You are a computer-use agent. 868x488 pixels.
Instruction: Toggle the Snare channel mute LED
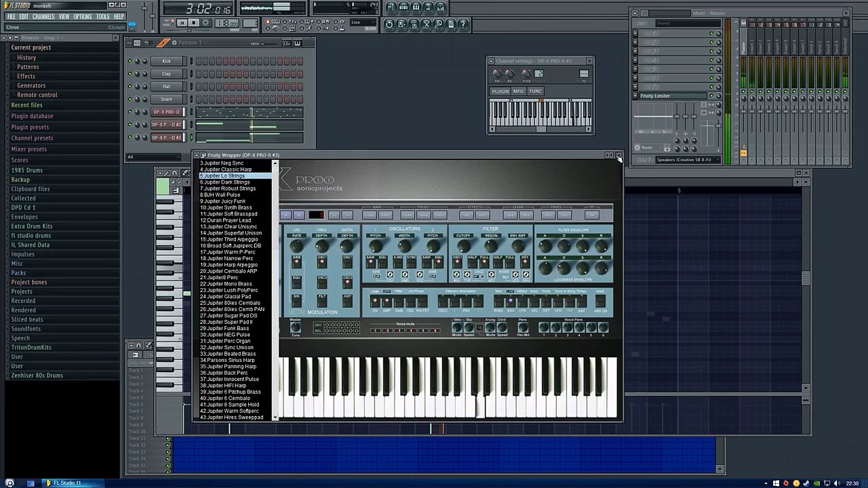(130, 99)
